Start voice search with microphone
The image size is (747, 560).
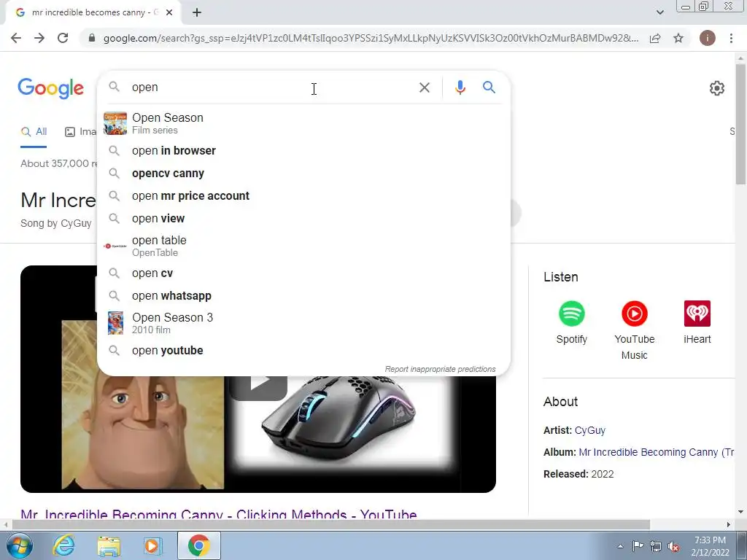click(x=460, y=87)
